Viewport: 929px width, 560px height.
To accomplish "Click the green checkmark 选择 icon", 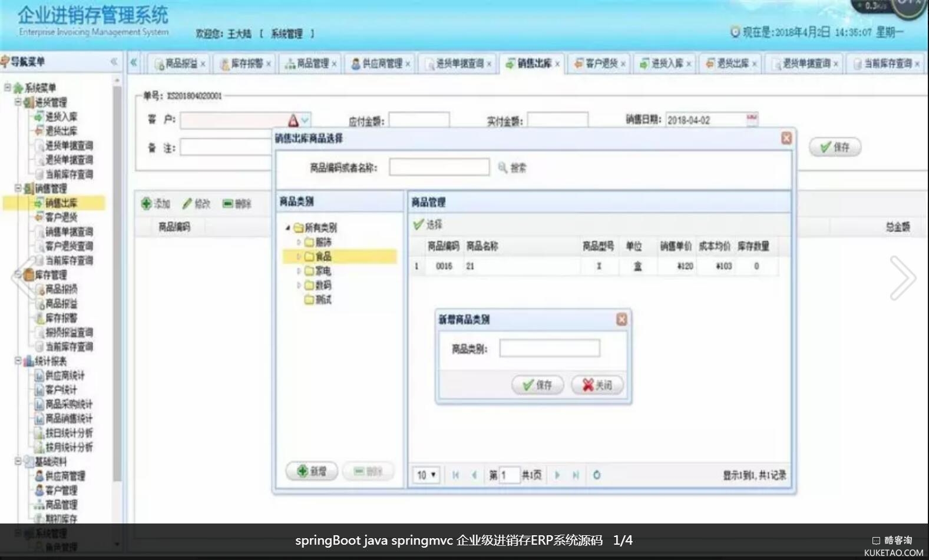I will [x=419, y=224].
